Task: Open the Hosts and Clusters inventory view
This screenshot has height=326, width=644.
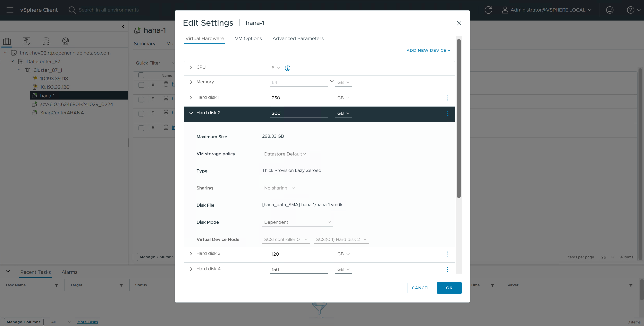Action: 7,41
